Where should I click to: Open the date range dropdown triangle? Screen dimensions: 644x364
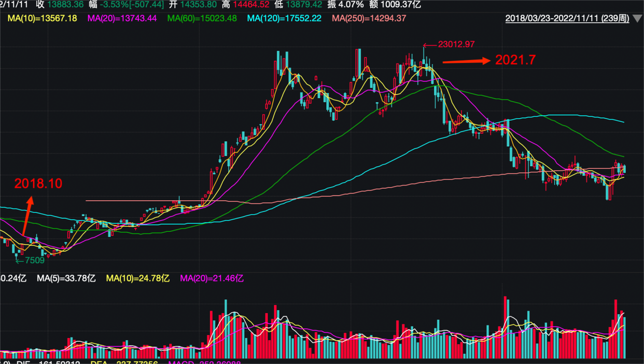(637, 19)
